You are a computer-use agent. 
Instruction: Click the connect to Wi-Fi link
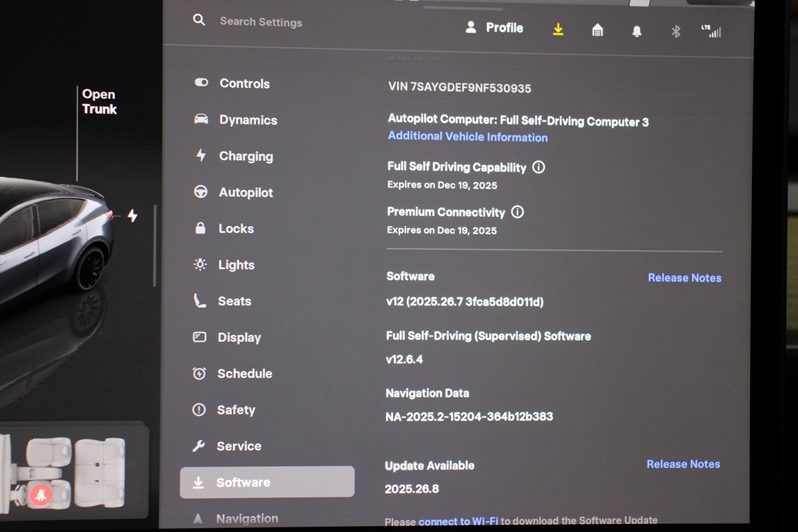pos(458,521)
